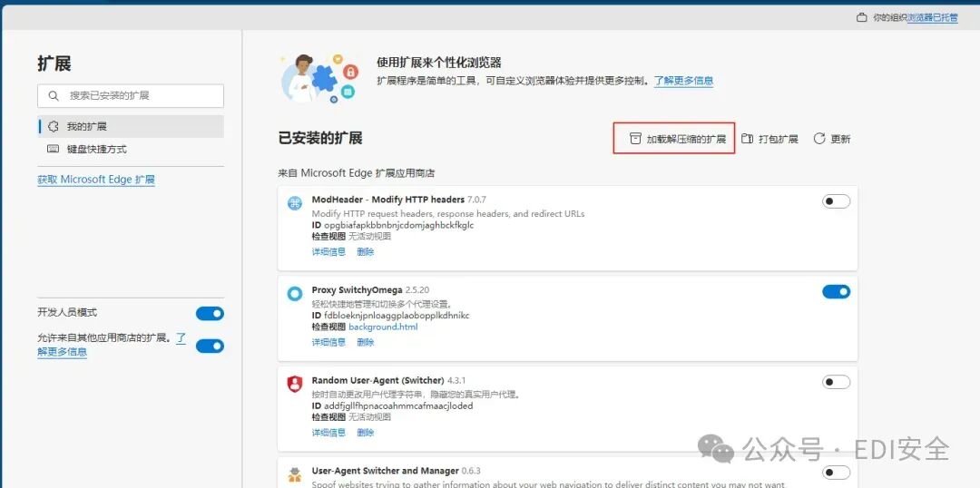Screen dimensions: 980x488
Task: Click the magnifier icon in search box
Action: pyautogui.click(x=54, y=95)
